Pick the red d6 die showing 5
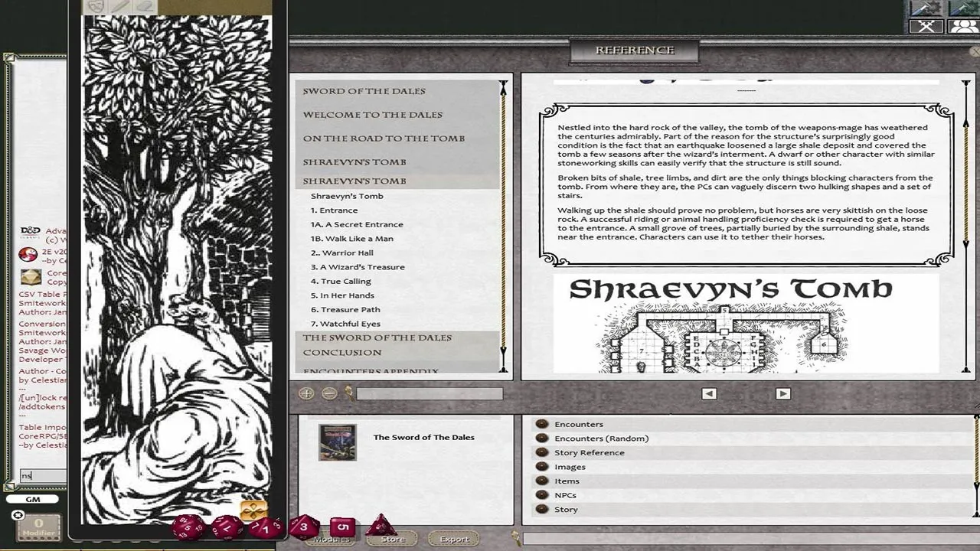The image size is (980, 551). click(342, 527)
